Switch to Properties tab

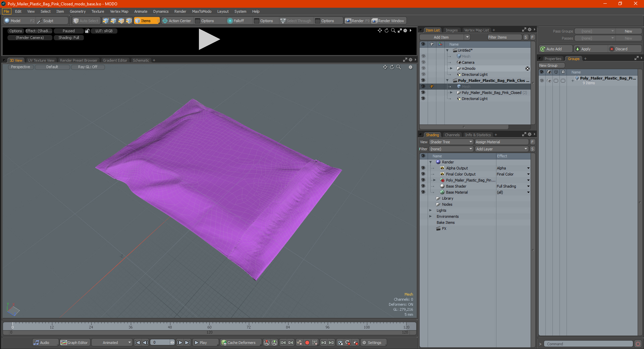click(553, 59)
